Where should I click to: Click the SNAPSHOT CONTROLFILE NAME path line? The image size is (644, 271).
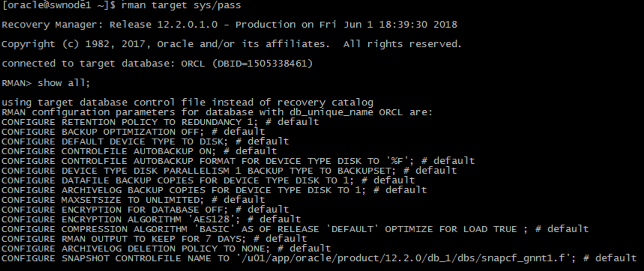[x=319, y=258]
